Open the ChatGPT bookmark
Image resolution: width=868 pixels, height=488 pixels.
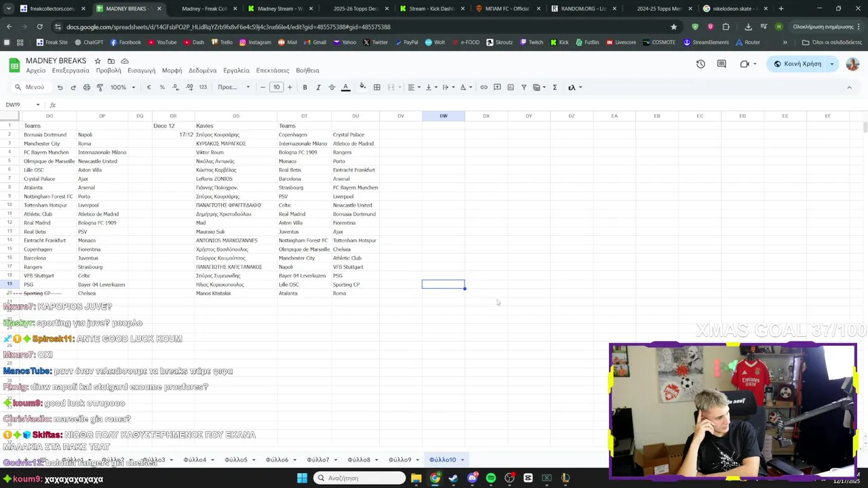(89, 42)
